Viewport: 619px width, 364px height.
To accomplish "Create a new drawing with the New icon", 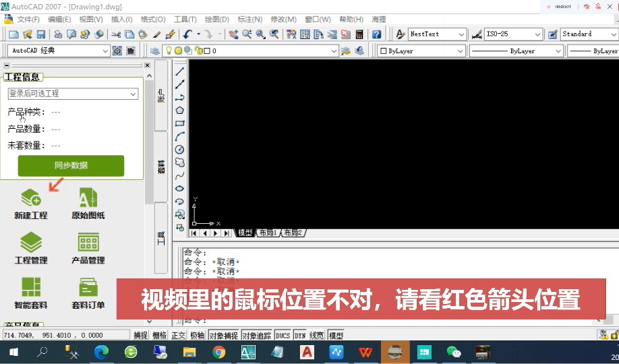I will coord(13,34).
